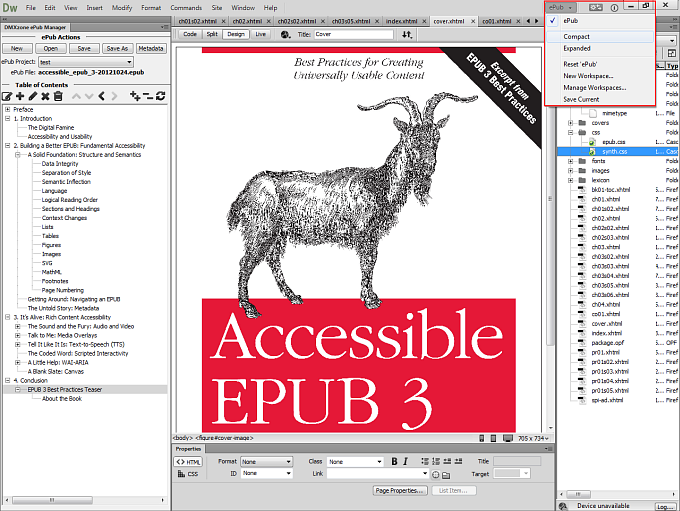Image resolution: width=680 pixels, height=511 pixels.
Task: Close the cover.xhtml tab
Action: tap(473, 21)
